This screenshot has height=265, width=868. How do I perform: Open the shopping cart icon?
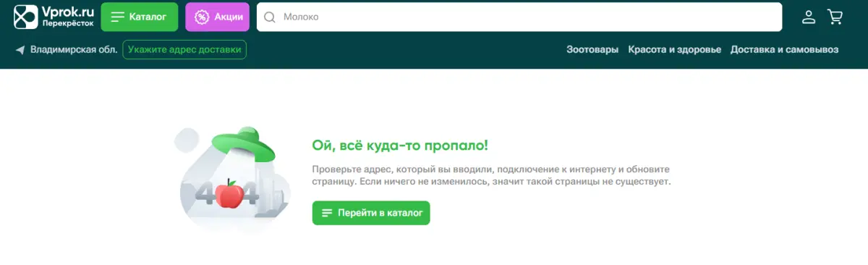(835, 17)
